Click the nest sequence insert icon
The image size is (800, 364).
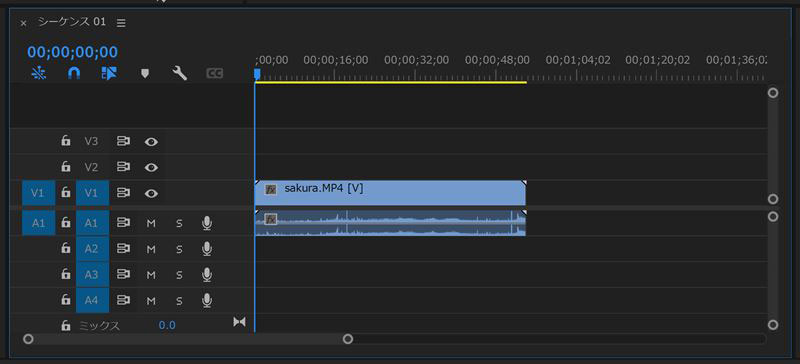39,74
